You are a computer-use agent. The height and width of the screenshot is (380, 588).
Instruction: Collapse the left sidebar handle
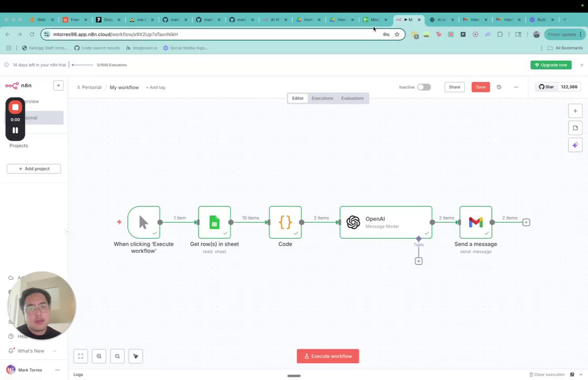click(68, 232)
